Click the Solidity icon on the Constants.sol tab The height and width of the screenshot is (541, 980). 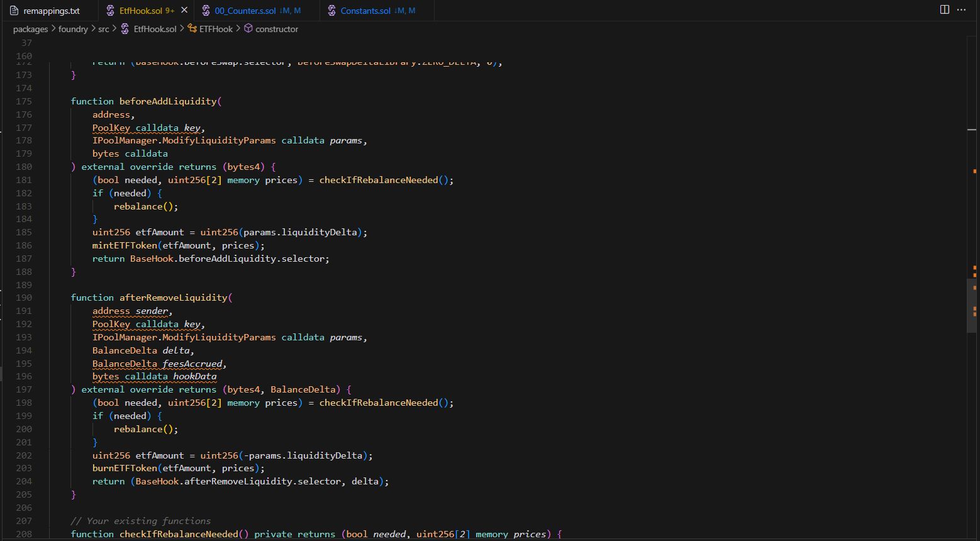pyautogui.click(x=331, y=11)
